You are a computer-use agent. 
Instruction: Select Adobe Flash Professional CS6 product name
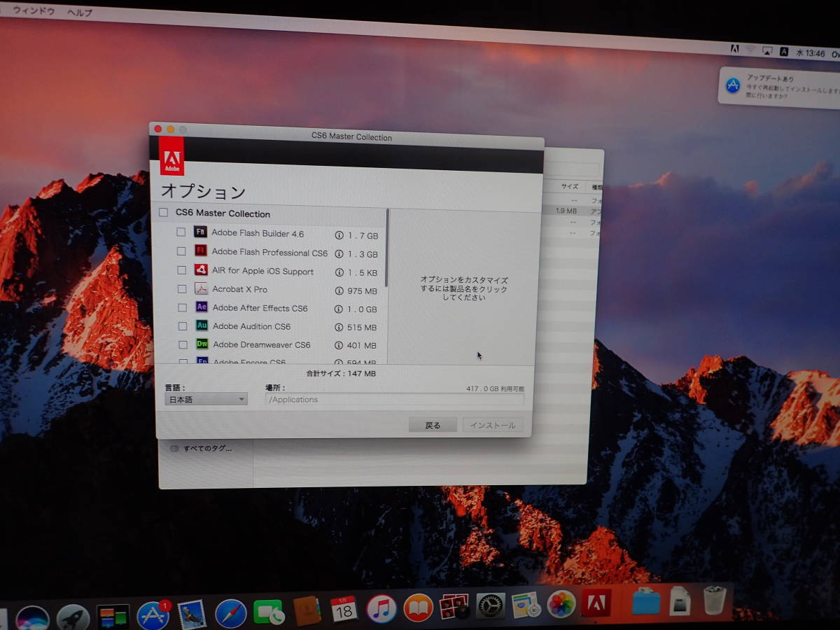point(269,252)
